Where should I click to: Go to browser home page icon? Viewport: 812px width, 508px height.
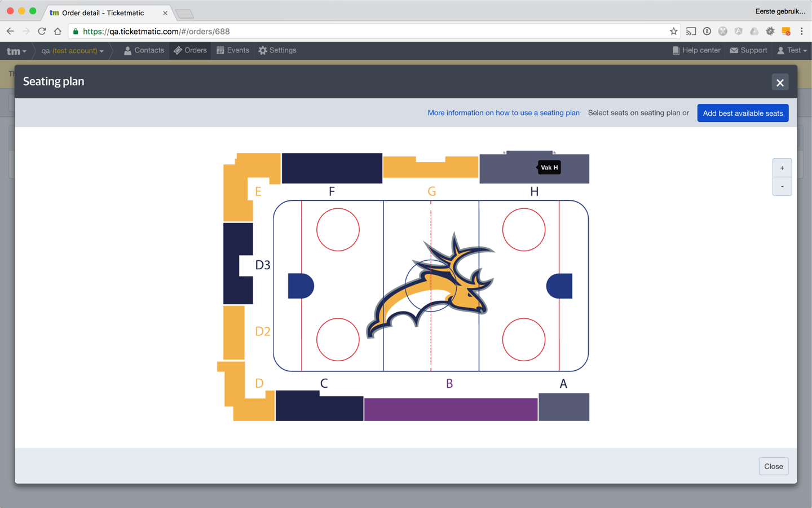point(58,31)
